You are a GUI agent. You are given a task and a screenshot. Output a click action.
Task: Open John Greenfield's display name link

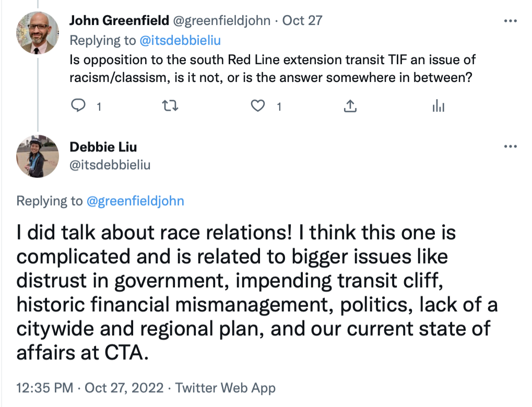point(120,21)
